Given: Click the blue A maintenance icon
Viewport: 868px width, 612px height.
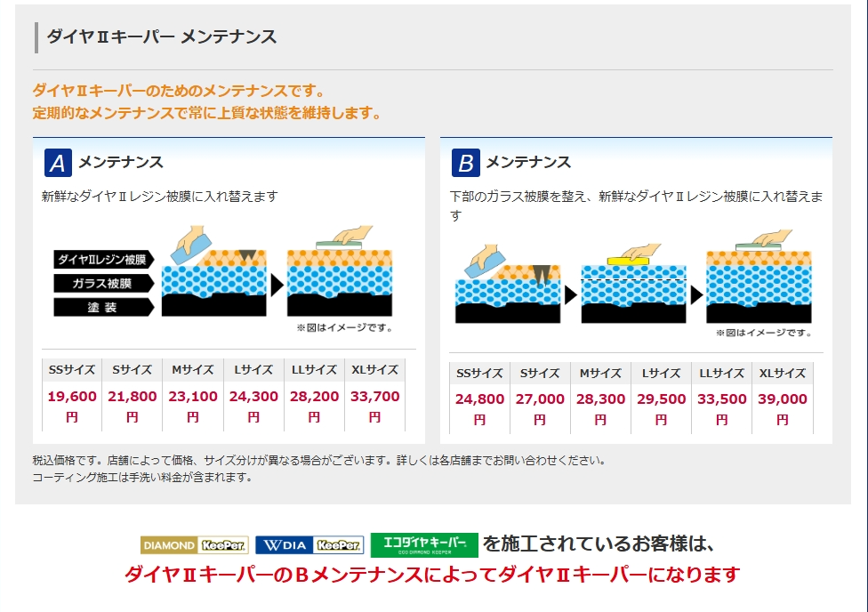Looking at the screenshot, I should [x=58, y=163].
